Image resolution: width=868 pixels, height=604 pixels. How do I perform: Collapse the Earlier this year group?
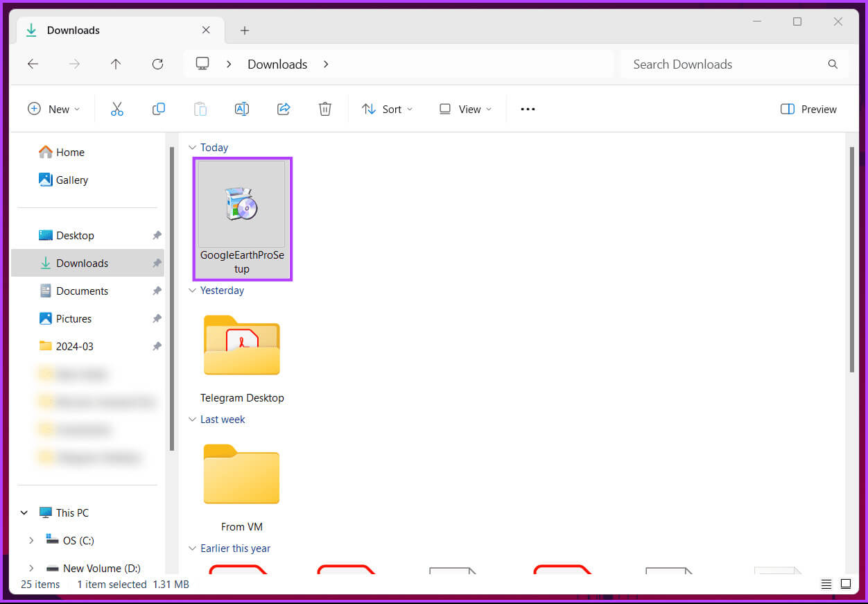click(192, 549)
